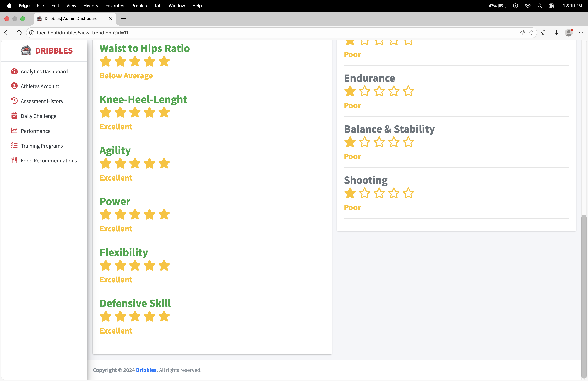Screen dimensions: 588x381
Task: Click the Assesment History clock icon
Action: tap(14, 101)
